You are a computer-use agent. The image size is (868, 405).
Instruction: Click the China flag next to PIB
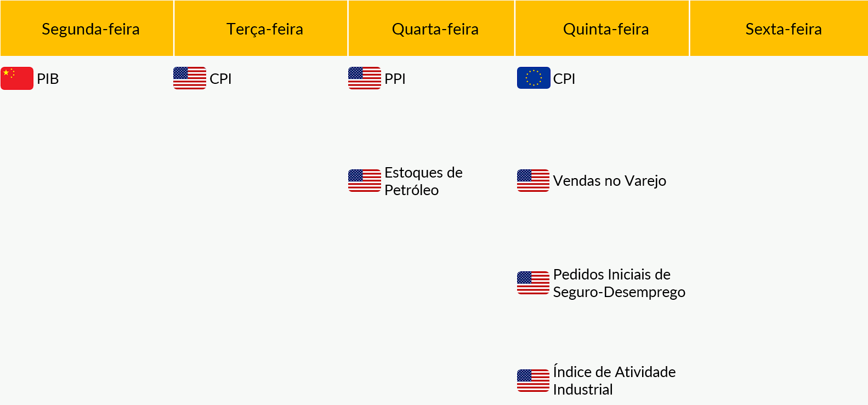click(x=17, y=78)
